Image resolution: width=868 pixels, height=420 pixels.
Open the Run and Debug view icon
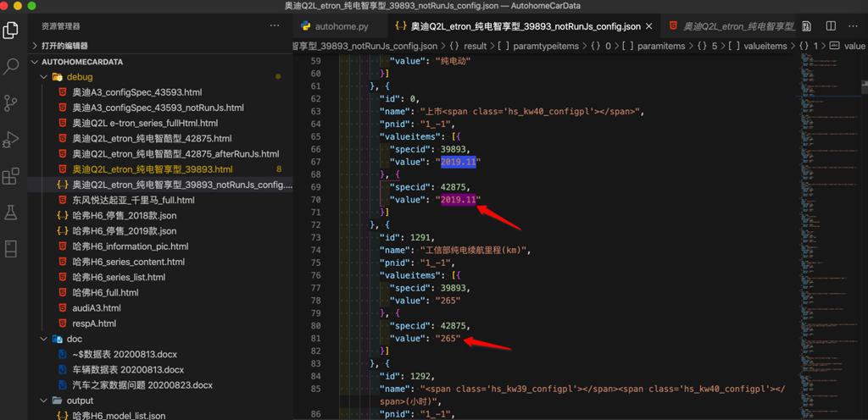[x=10, y=139]
